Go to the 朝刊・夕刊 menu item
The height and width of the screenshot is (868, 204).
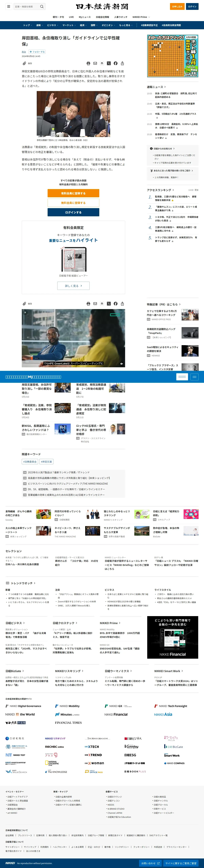[x=58, y=17]
